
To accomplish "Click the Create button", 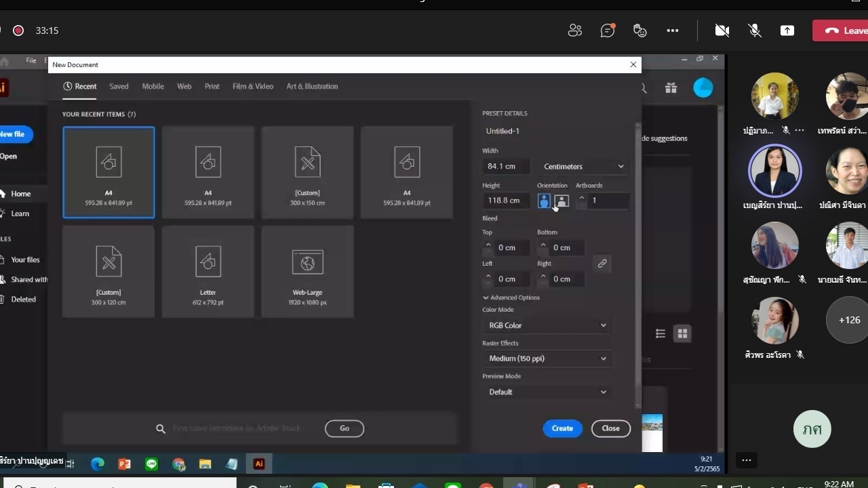I will pyautogui.click(x=562, y=428).
